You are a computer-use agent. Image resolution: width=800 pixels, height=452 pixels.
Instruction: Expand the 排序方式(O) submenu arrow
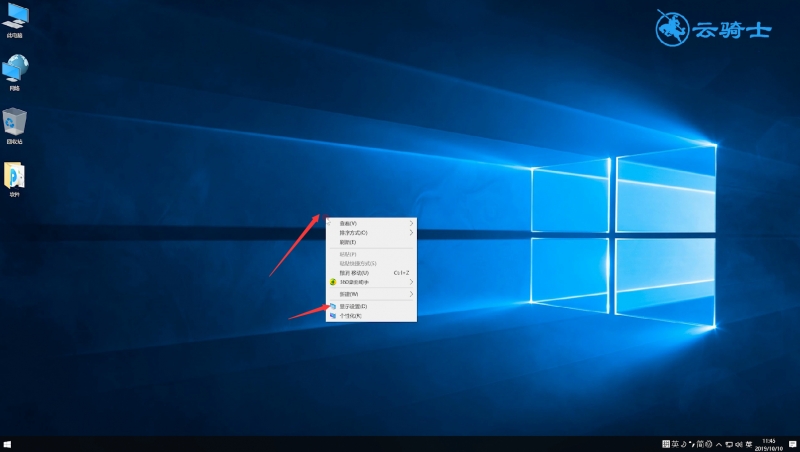411,233
